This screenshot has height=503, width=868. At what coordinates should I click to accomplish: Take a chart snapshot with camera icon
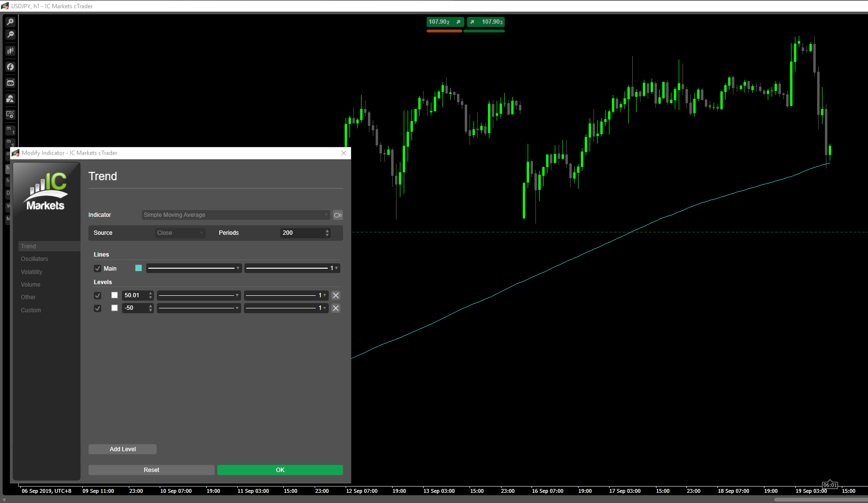[10, 98]
